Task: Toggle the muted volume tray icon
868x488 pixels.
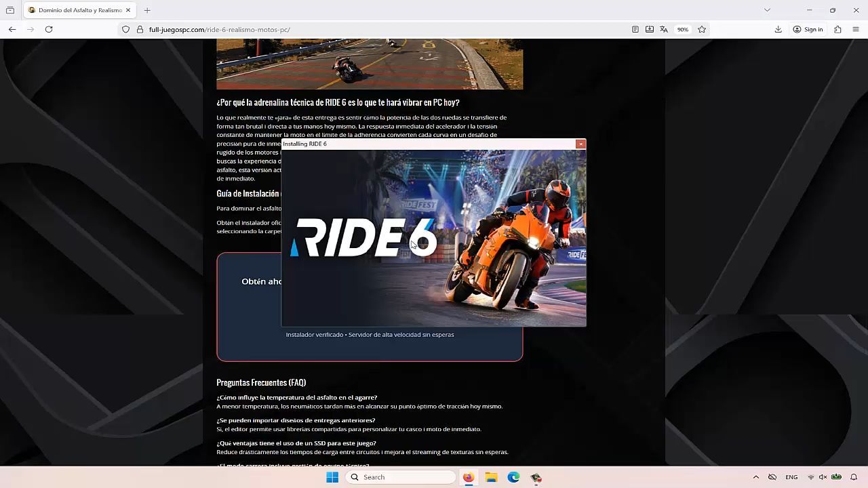Action: [823, 477]
